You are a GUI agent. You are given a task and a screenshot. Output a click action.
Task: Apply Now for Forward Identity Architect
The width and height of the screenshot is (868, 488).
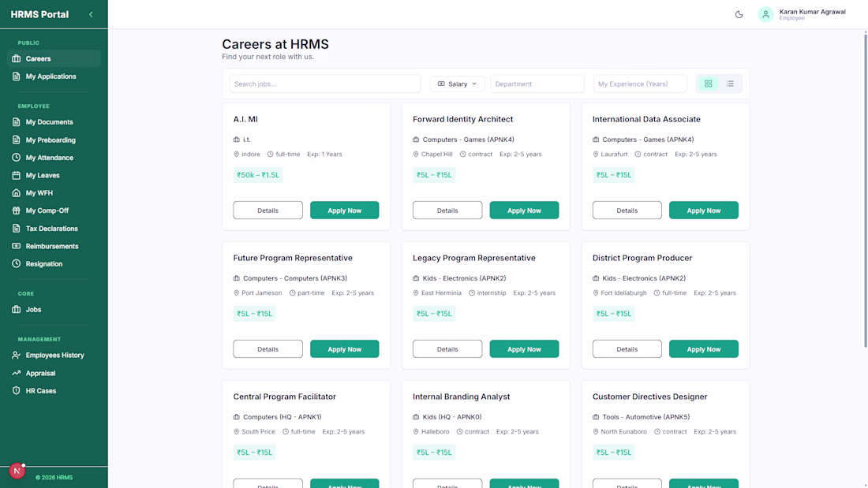click(524, 210)
